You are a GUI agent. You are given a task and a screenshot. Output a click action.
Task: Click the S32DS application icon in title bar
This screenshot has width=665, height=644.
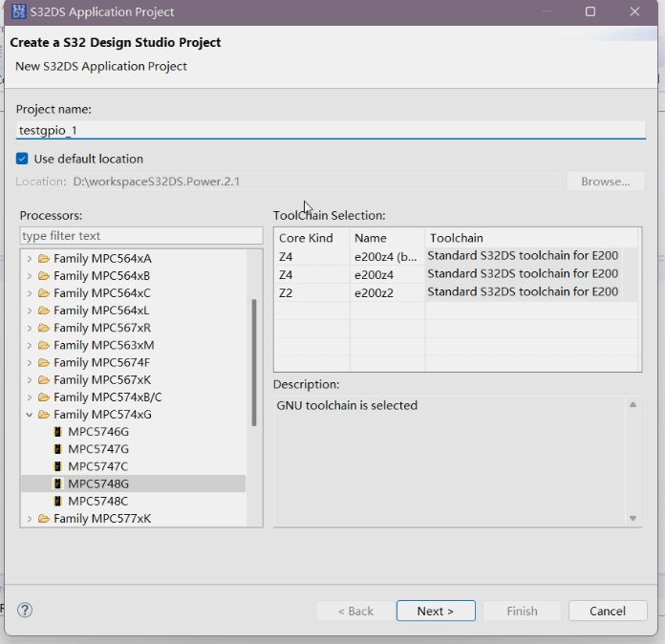coord(19,11)
